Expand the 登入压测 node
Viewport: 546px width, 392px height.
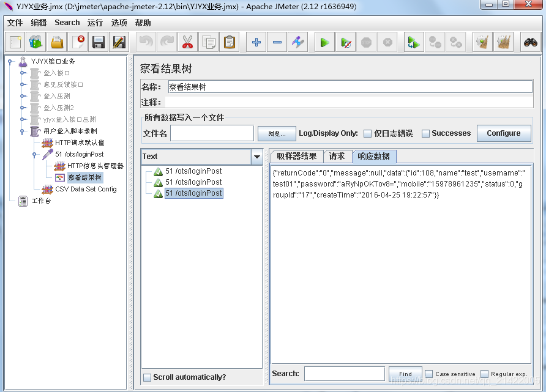point(22,96)
